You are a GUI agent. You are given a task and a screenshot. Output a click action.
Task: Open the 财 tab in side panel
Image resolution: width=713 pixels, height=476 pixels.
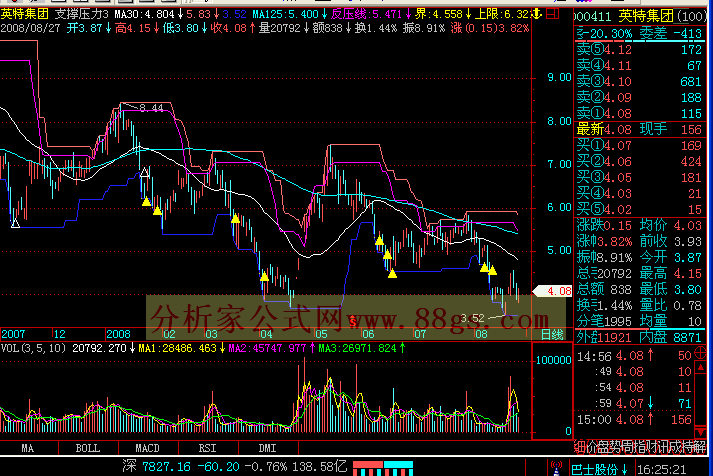(653, 447)
